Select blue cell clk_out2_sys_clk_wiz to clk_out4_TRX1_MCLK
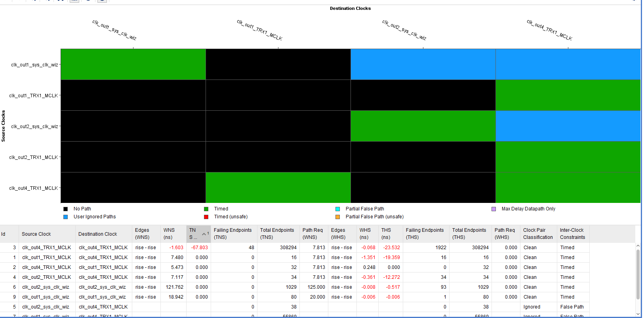The height and width of the screenshot is (318, 644). pos(568,126)
